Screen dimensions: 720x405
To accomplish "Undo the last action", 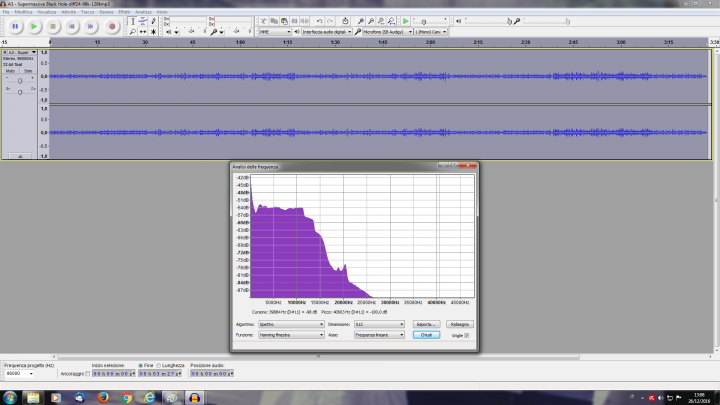I will pos(319,21).
